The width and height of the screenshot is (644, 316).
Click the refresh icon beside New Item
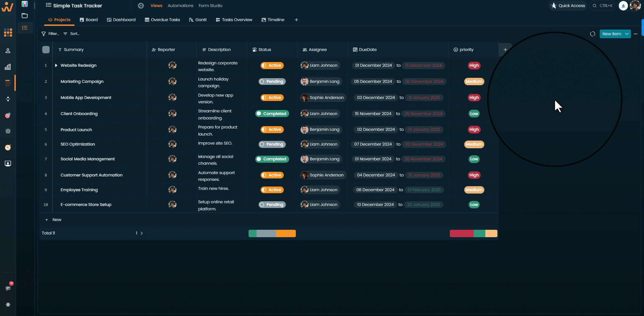click(593, 34)
